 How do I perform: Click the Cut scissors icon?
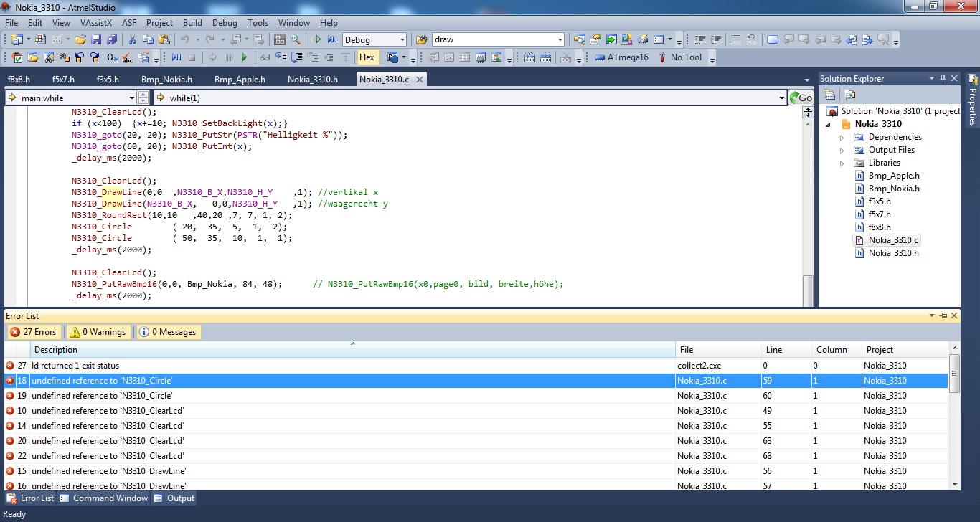coord(132,39)
